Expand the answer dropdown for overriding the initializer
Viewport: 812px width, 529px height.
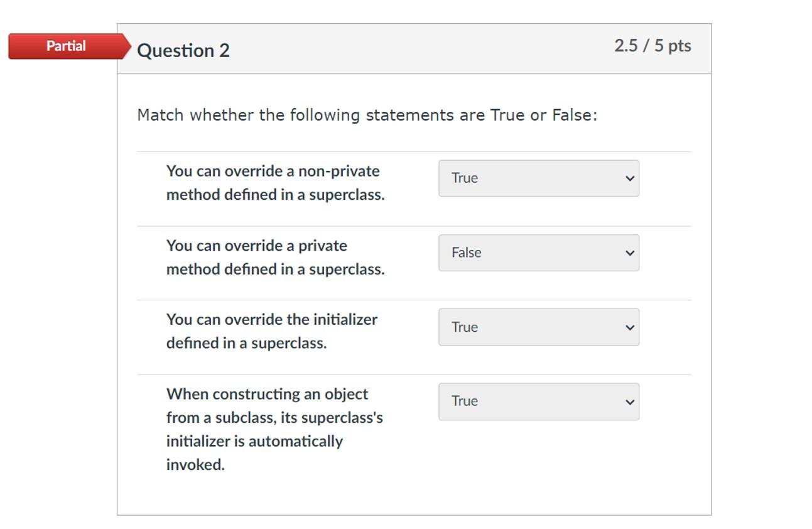tap(538, 327)
